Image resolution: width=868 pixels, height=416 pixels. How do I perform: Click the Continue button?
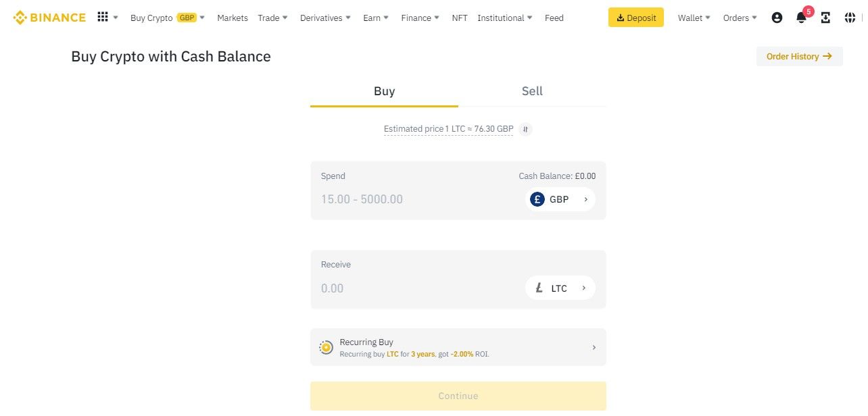(x=458, y=396)
